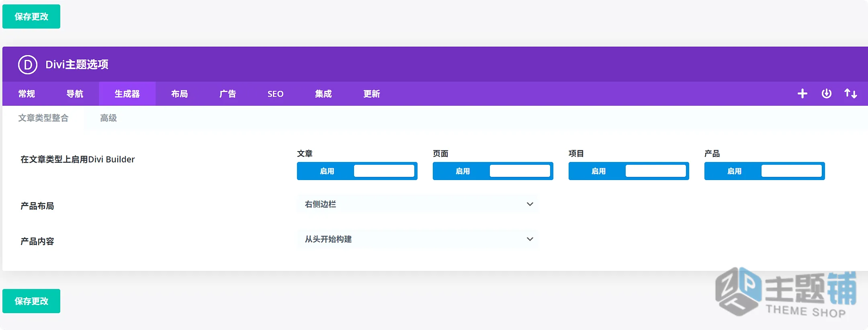Screen dimensions: 868x330
Task: Click the Divi主题选项 header title
Action: tap(77, 64)
